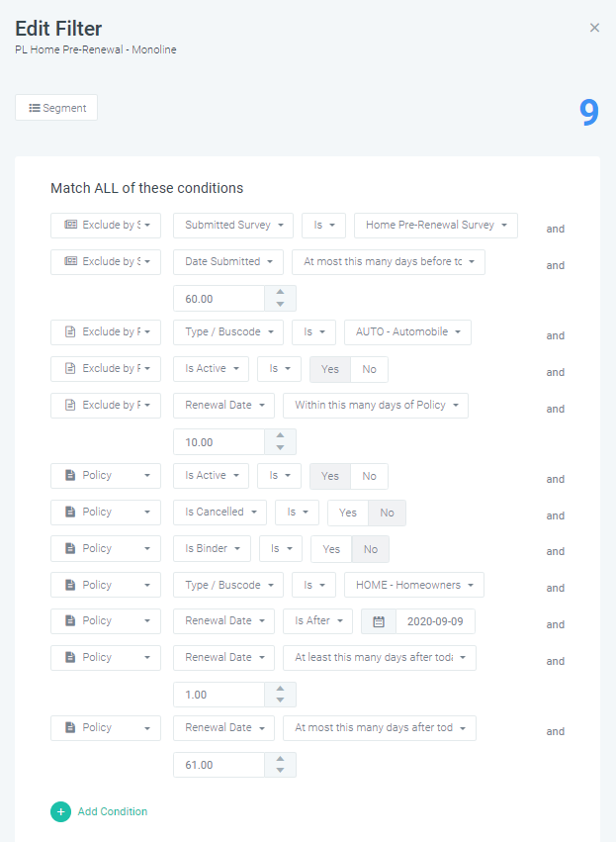Click the up arrow on 60.00 stepper
Screen dimensions: 616x842
click(x=281, y=292)
